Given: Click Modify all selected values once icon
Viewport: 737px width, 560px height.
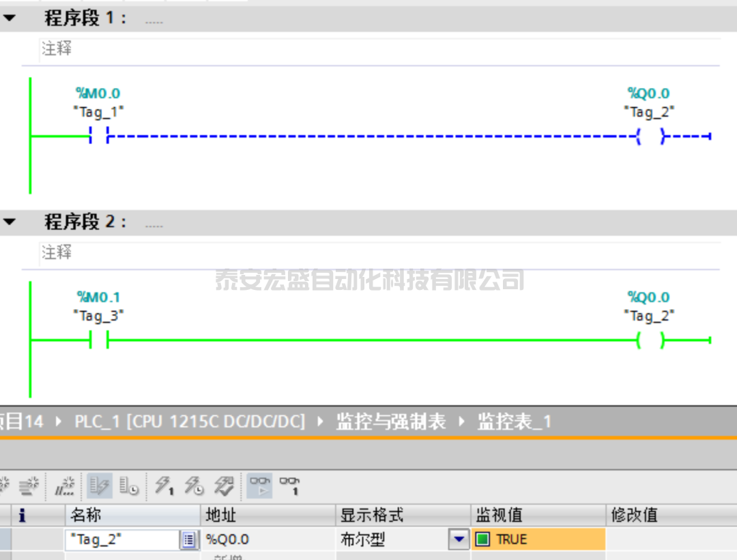Looking at the screenshot, I should [x=164, y=486].
